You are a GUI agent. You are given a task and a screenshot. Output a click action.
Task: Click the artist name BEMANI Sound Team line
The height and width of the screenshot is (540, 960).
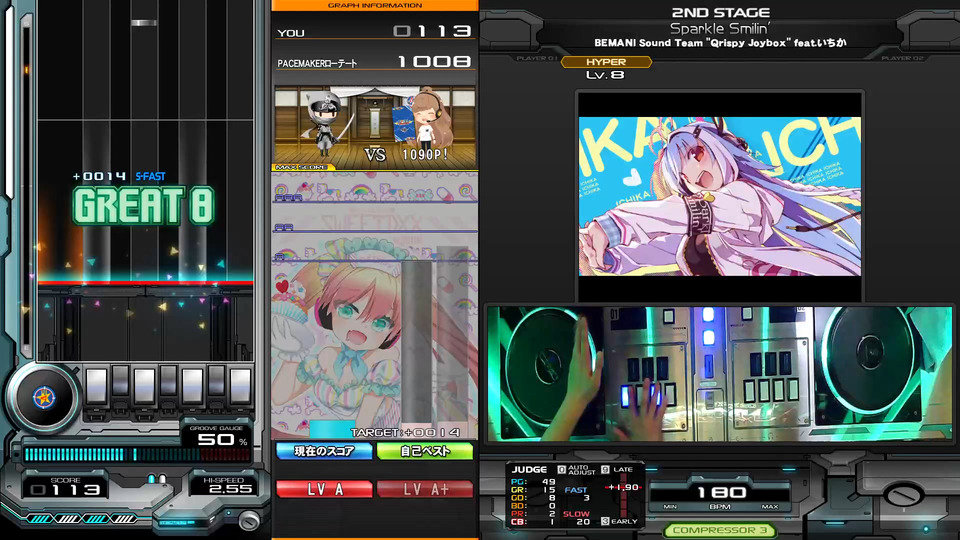720,43
